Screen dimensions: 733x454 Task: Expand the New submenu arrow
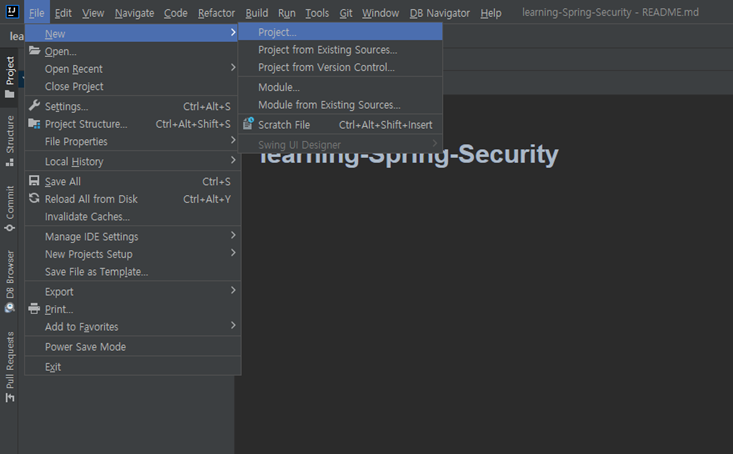233,32
